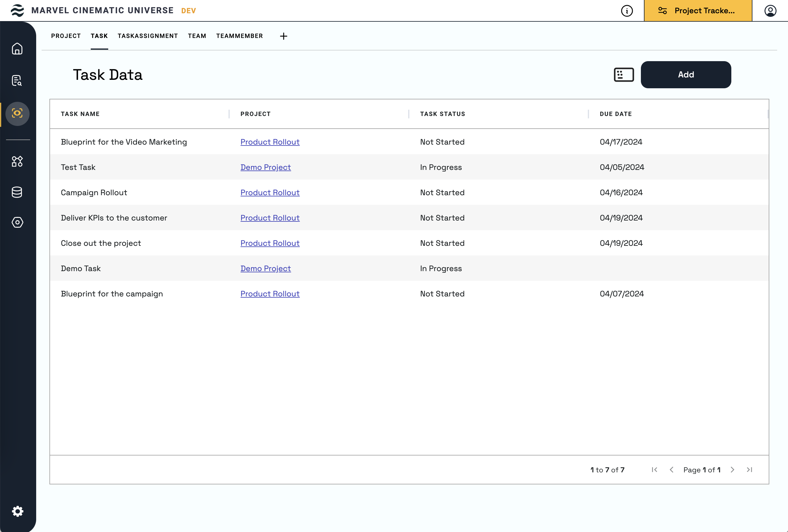Go to previous page chevron
This screenshot has height=532, width=788.
pyautogui.click(x=671, y=470)
